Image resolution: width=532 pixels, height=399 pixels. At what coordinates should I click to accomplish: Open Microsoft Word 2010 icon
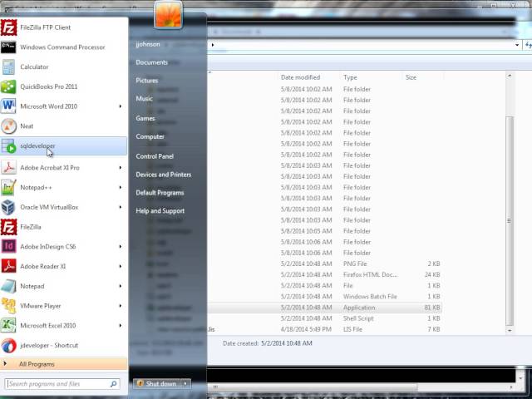pos(8,106)
